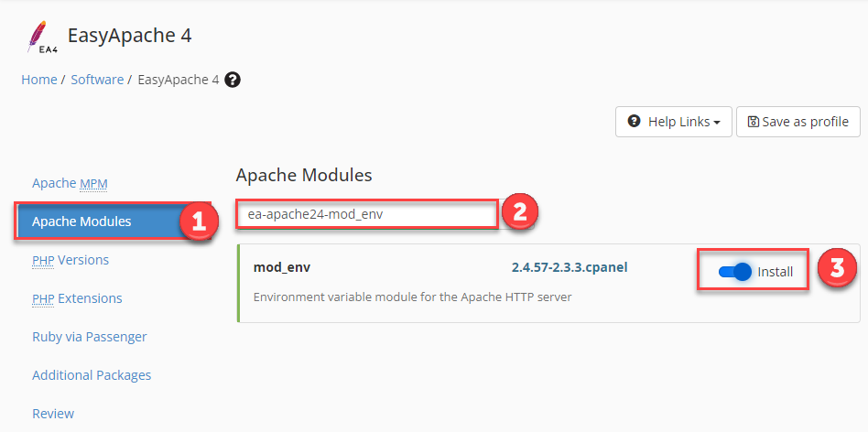The width and height of the screenshot is (868, 432).
Task: Select the Apache Modules sidebar item
Action: click(81, 221)
